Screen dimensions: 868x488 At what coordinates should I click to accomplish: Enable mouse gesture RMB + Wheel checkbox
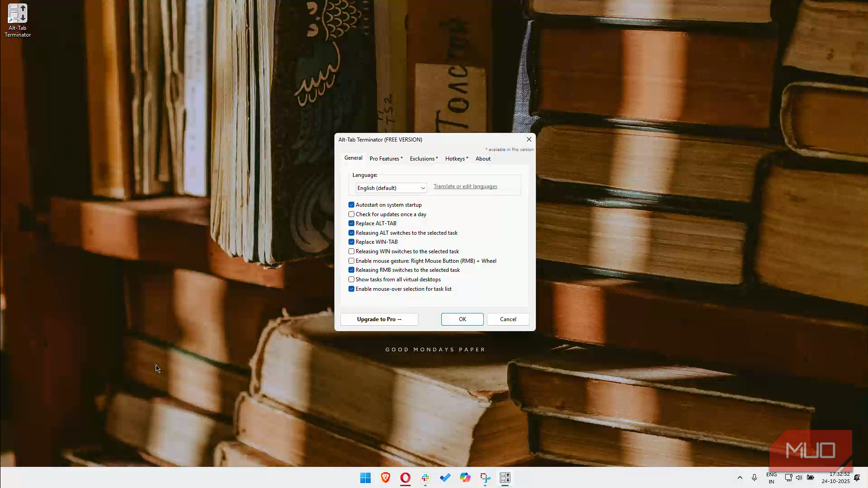click(x=352, y=261)
